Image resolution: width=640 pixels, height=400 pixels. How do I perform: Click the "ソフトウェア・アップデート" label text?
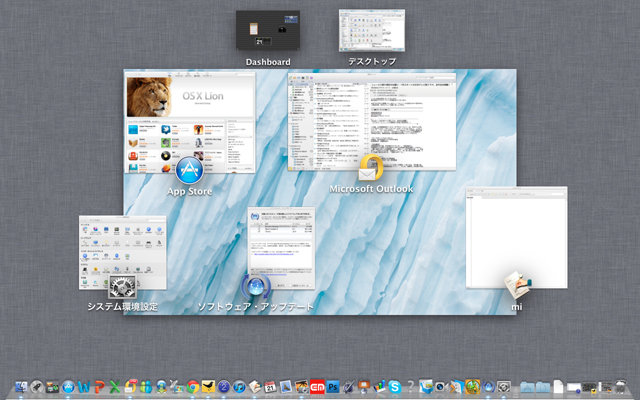256,307
